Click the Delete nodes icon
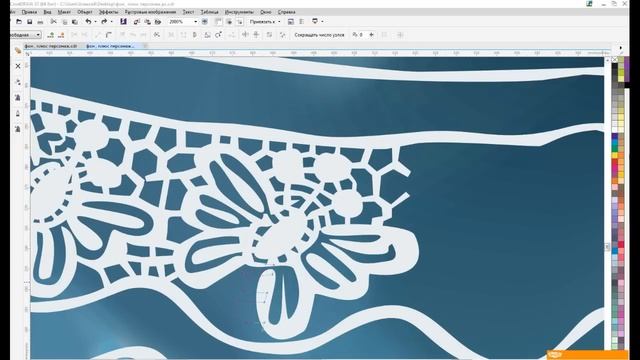This screenshot has width=640, height=360. 61,35
